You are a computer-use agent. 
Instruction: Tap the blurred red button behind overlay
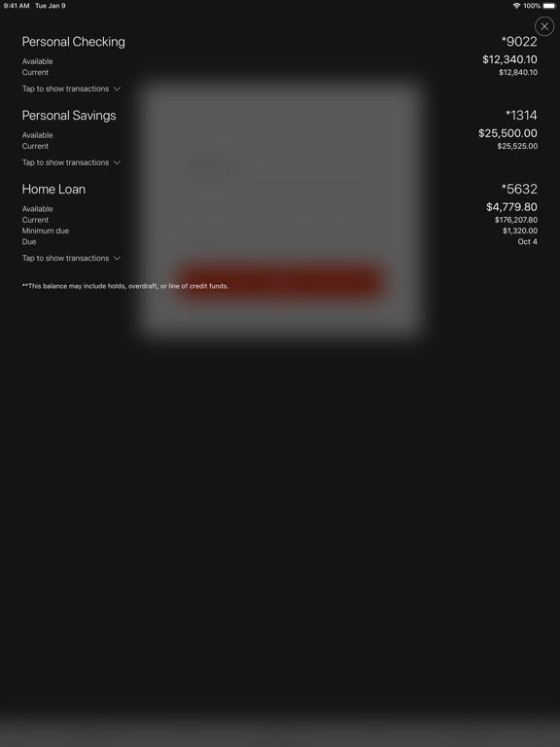point(280,282)
